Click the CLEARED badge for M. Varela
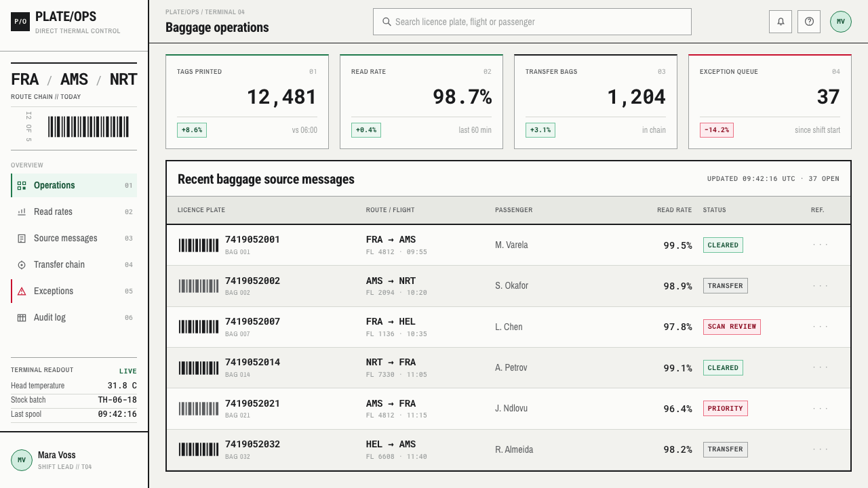Viewport: 868px width, 488px height. click(x=723, y=245)
